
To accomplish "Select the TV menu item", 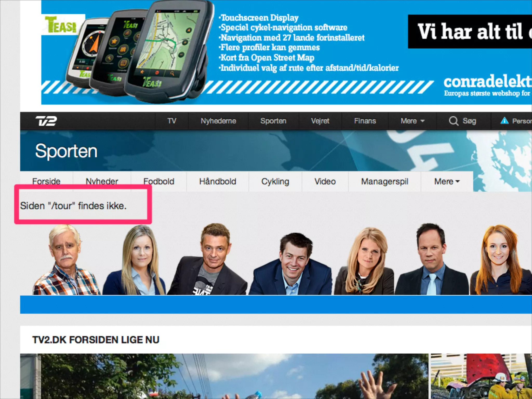I will (172, 121).
